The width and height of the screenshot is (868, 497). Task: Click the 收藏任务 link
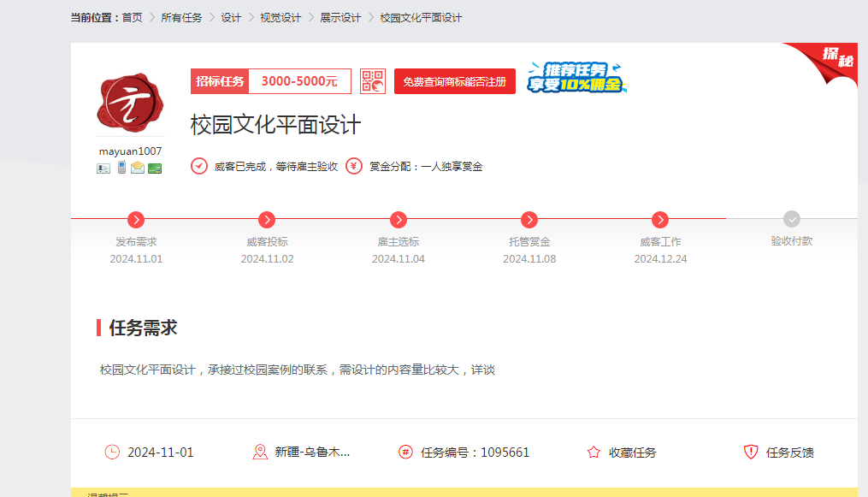pos(632,453)
